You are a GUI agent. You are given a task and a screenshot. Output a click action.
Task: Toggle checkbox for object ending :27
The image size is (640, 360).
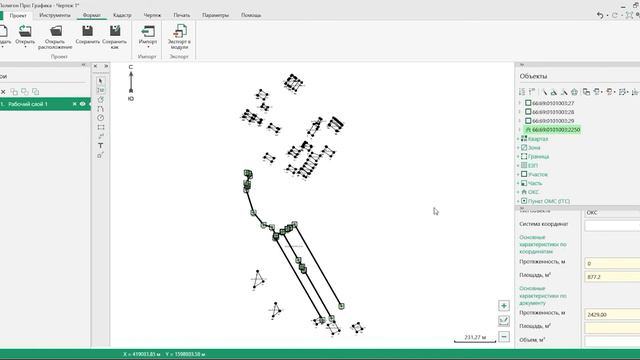(x=528, y=103)
